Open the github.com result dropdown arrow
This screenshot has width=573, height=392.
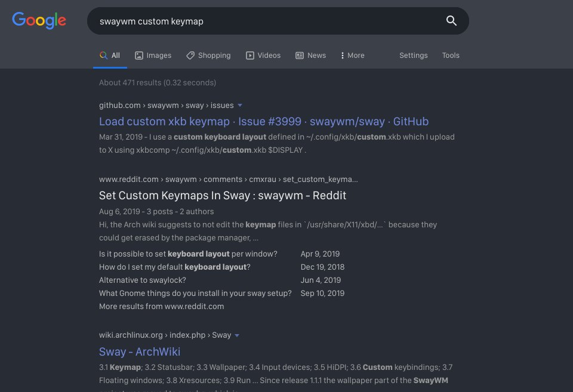(240, 105)
